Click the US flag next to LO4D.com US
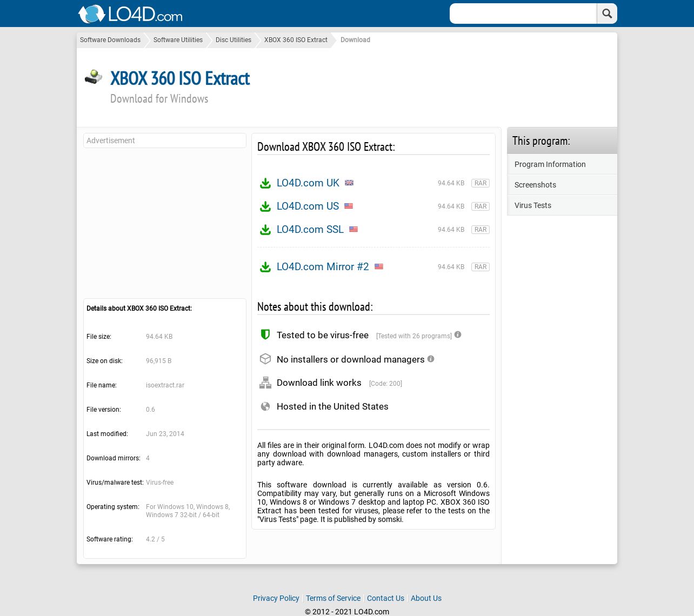Screen dimensions: 694x616 [x=349, y=206]
